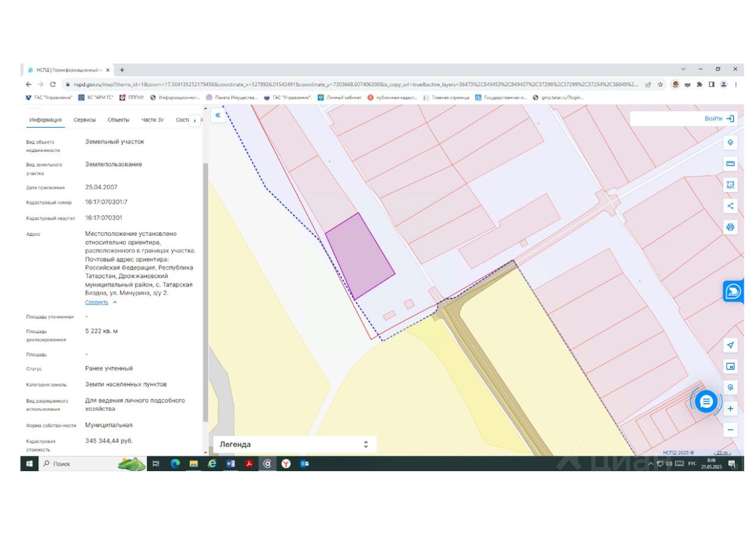Open Microsoft Edge from taskbar
Viewport: 756px width, 535px height.
[175, 464]
